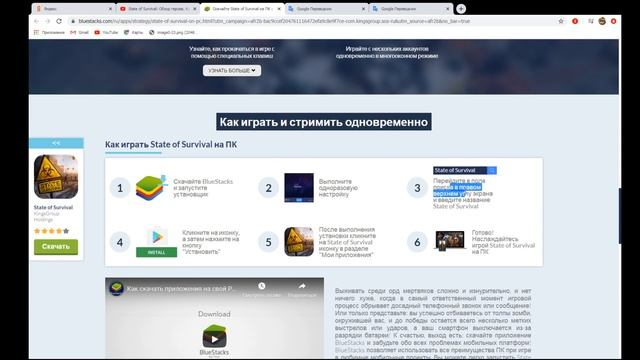Click the video channel avatar icon
This screenshot has height=360, width=640.
coord(117,288)
